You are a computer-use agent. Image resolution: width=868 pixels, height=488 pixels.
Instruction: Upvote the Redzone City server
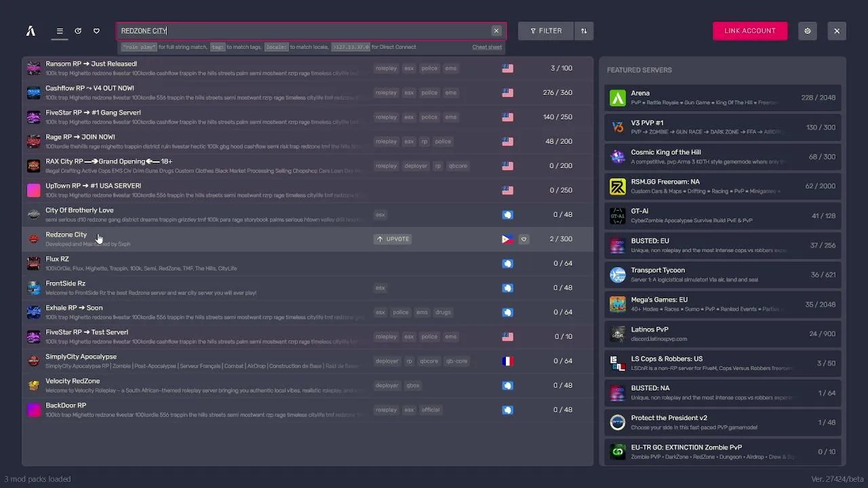click(x=393, y=239)
